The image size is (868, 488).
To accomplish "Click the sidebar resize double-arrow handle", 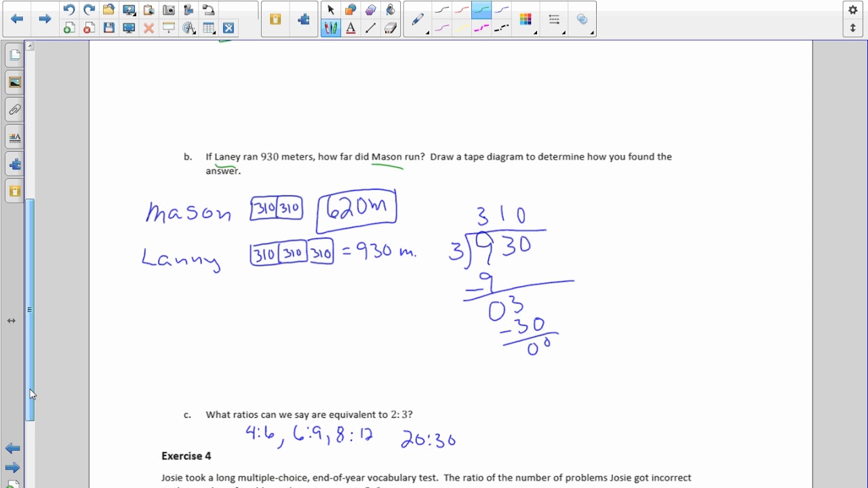I will click(12, 321).
